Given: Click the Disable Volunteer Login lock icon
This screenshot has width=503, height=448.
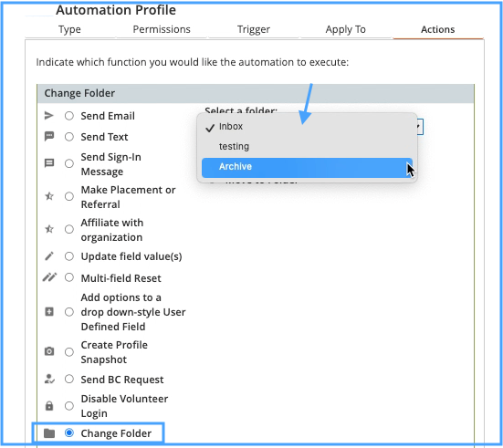Looking at the screenshot, I should [48, 406].
